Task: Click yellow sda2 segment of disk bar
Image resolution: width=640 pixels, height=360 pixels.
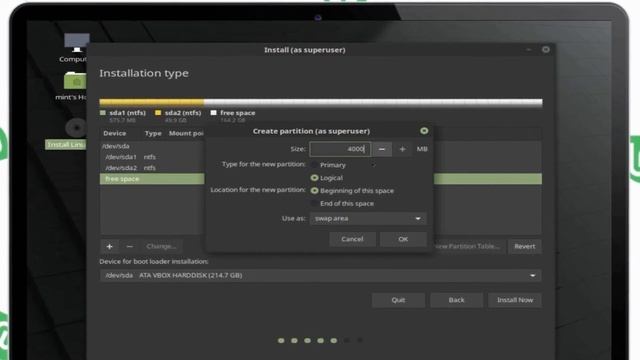Action: (x=152, y=102)
